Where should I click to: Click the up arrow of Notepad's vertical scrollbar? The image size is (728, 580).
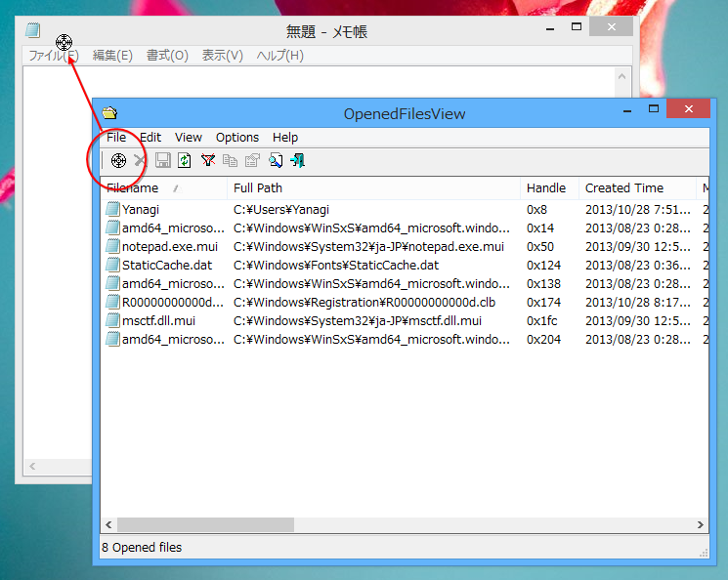click(x=622, y=76)
